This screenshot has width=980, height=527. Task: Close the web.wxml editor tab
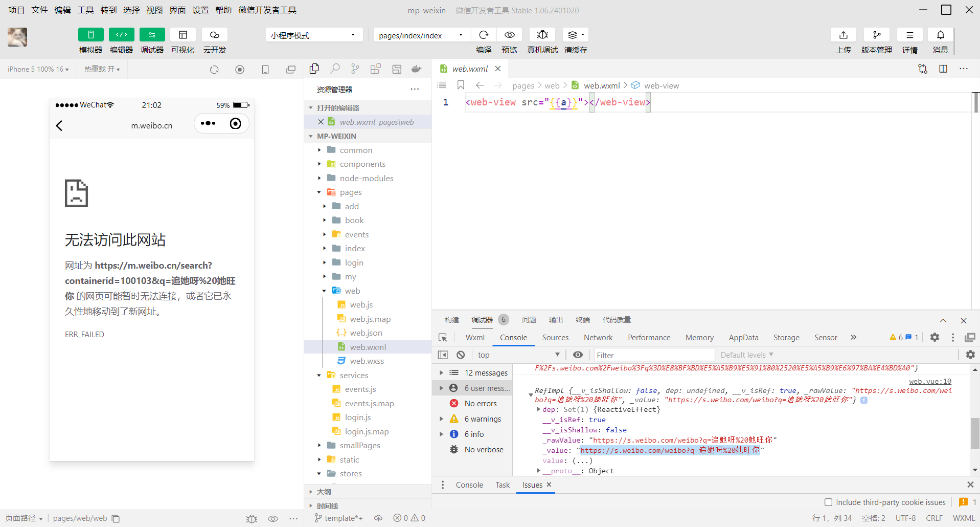[x=498, y=69]
